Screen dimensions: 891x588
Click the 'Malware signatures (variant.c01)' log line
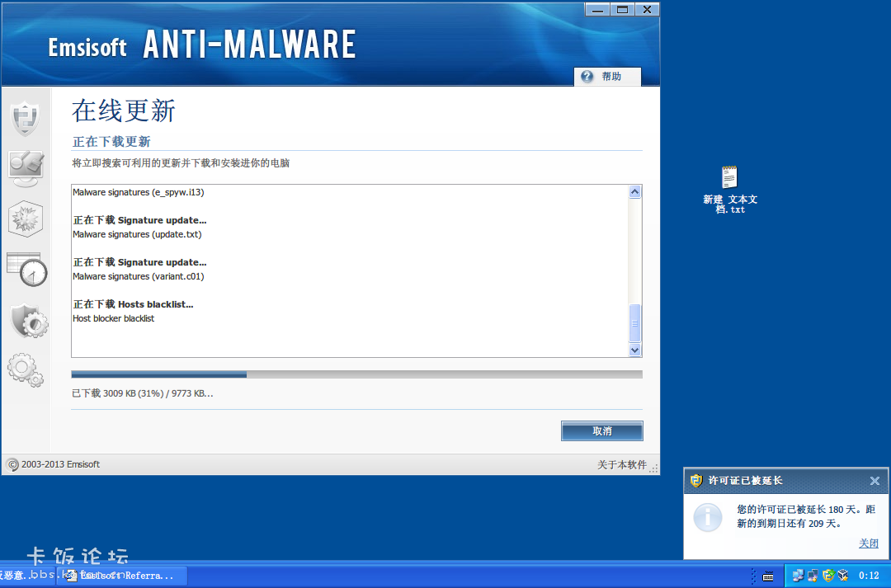click(x=138, y=276)
